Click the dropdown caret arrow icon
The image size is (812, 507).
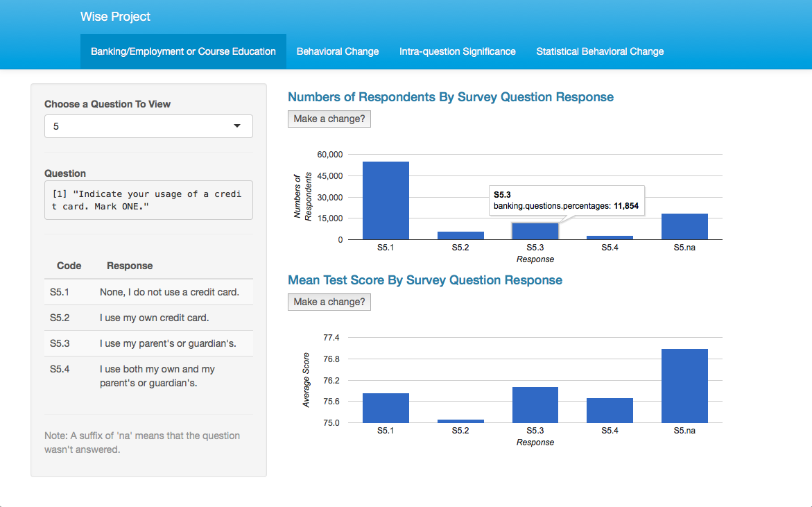pyautogui.click(x=237, y=126)
